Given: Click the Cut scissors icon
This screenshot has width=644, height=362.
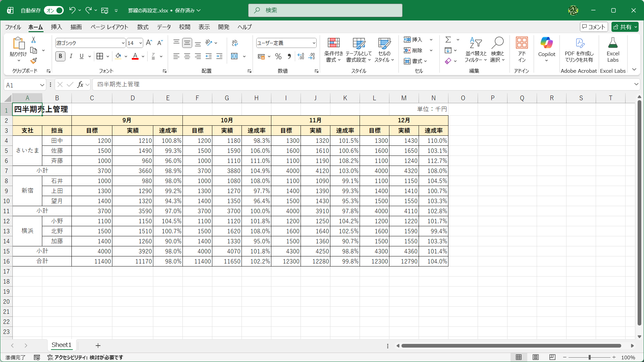Looking at the screenshot, I should [34, 40].
